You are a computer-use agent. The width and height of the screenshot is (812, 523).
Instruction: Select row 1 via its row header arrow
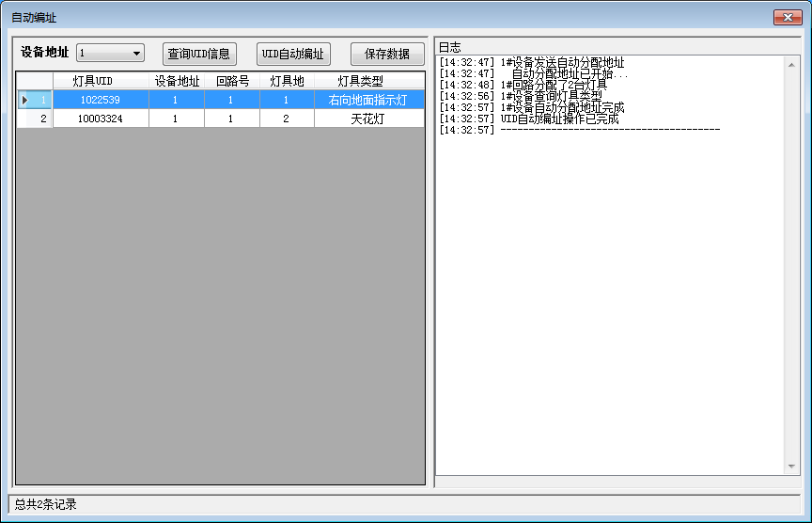pyautogui.click(x=35, y=100)
